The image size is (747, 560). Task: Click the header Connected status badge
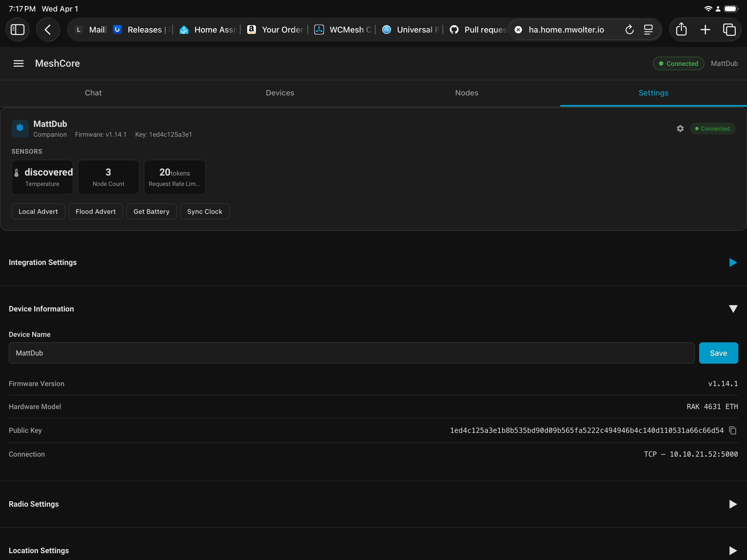pyautogui.click(x=678, y=63)
